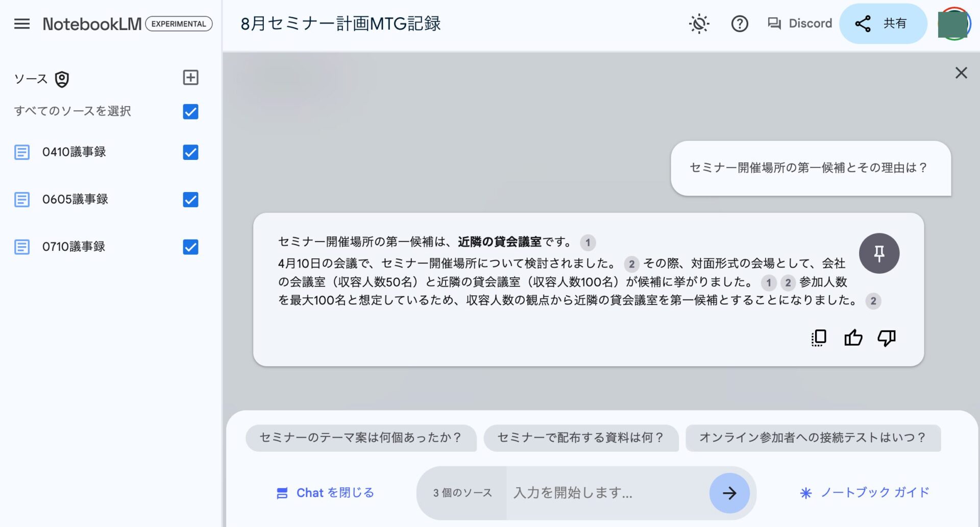Toggle the 0605議事録 source checkbox
The height and width of the screenshot is (527, 980).
pos(190,200)
